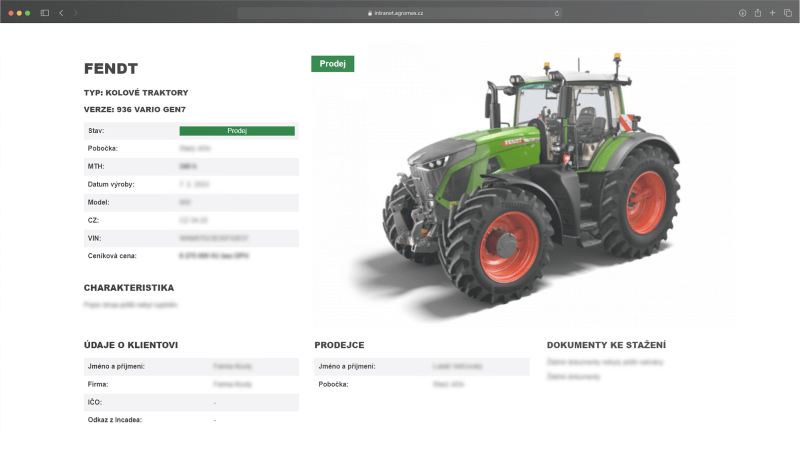Go back with the browser back arrow
Screen dimensions: 800x450
point(61,13)
